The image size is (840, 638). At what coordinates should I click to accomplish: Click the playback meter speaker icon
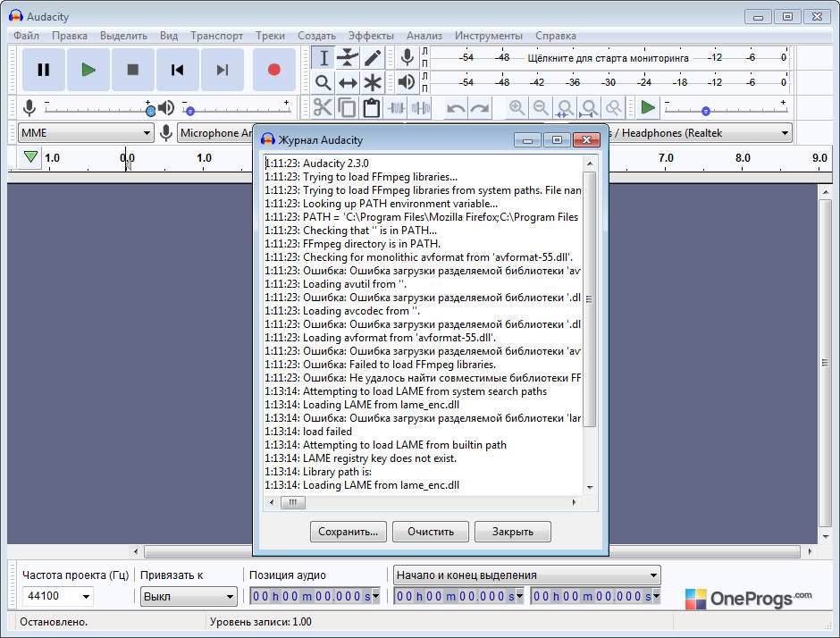tap(407, 82)
